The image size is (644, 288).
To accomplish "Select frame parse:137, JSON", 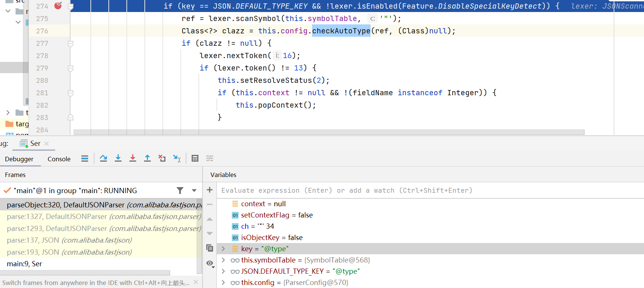I will [98, 240].
